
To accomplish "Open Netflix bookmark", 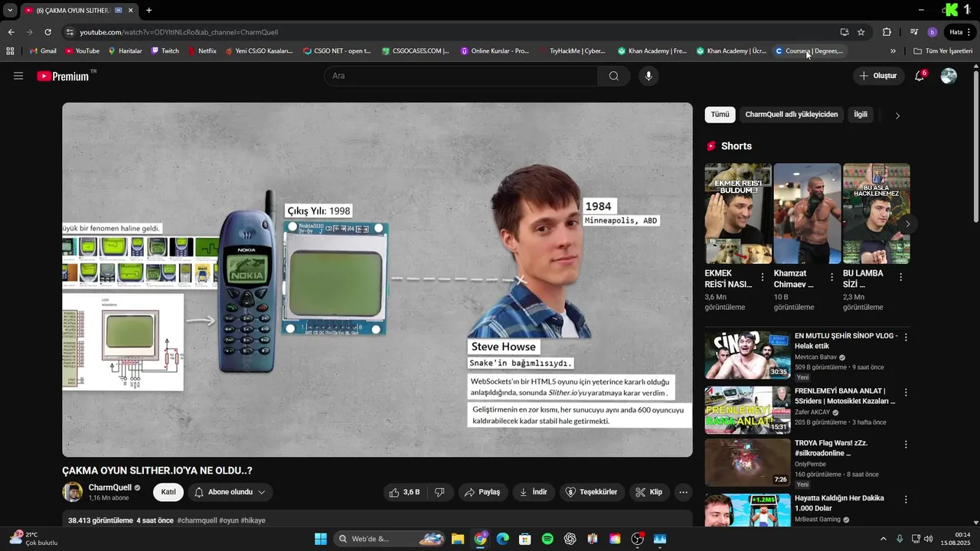I will [202, 51].
